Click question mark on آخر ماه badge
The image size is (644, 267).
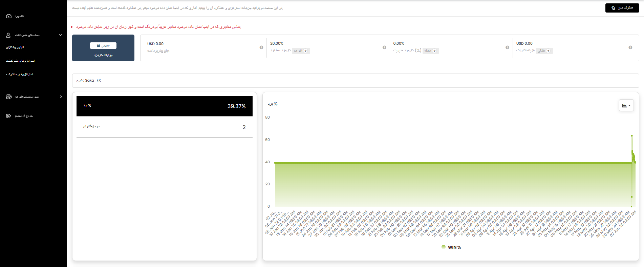click(305, 51)
